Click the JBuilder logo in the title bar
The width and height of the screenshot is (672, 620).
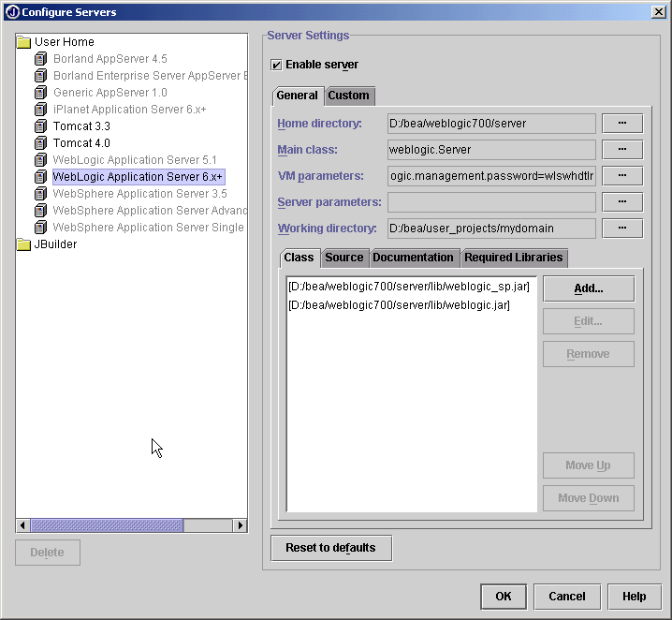point(13,12)
